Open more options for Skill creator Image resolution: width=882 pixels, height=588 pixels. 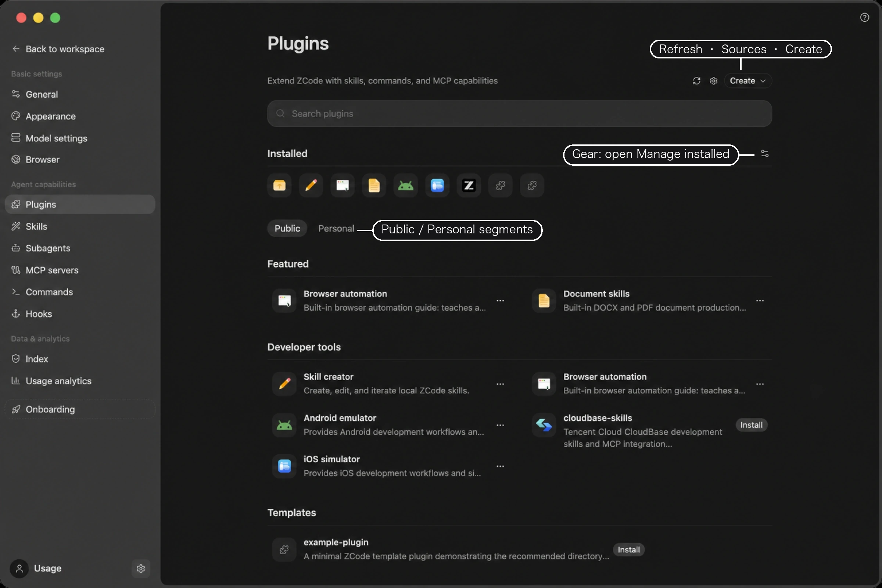pos(500,384)
